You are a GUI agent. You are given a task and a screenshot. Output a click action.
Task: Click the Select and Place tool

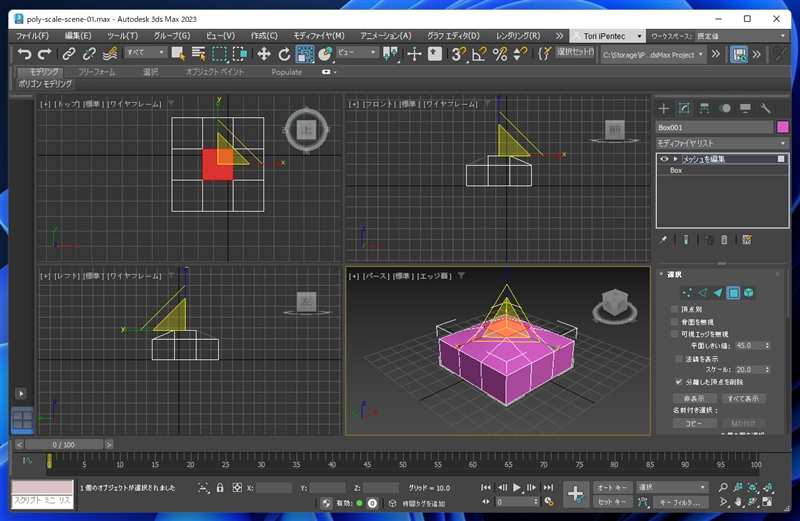(x=325, y=54)
